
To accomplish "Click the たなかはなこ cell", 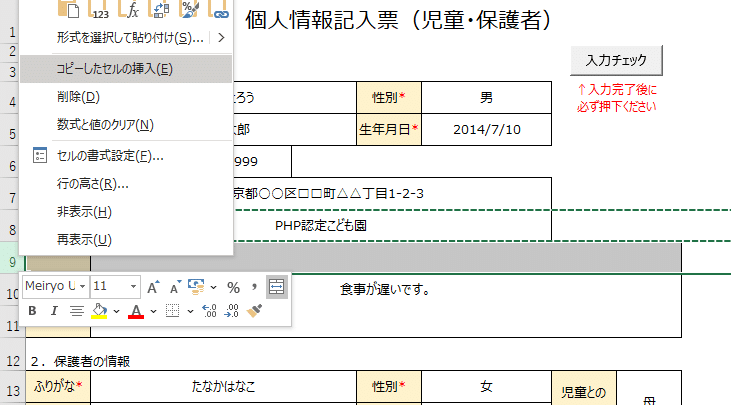I will (x=223, y=386).
